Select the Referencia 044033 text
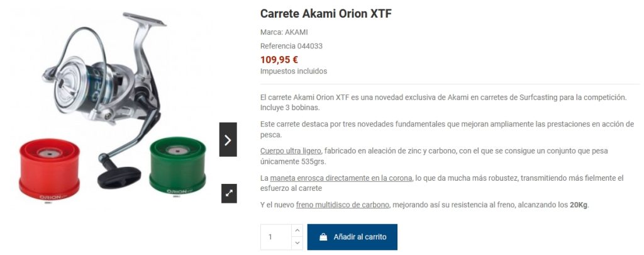This screenshot has width=644, height=255. (x=291, y=46)
